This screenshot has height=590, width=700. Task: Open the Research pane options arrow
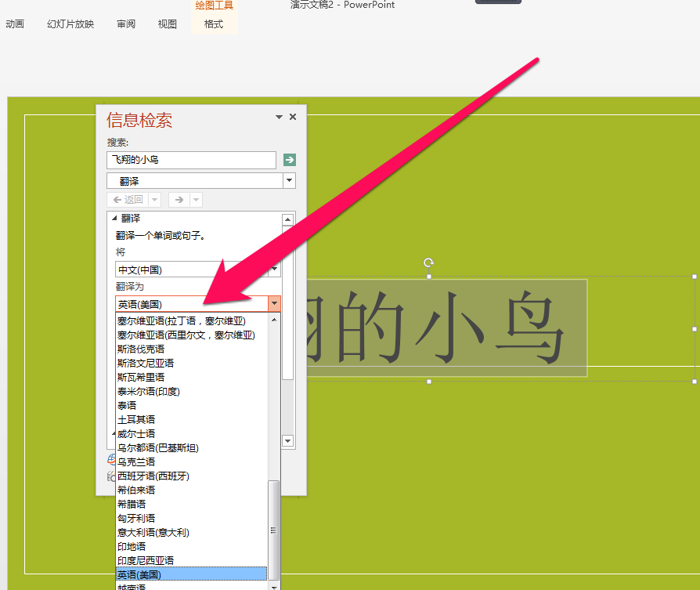[278, 116]
